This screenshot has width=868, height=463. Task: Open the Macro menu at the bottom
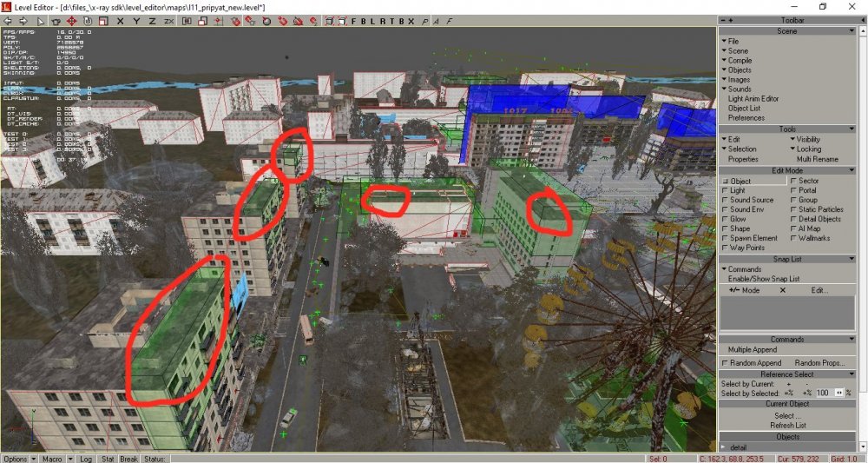click(55, 458)
